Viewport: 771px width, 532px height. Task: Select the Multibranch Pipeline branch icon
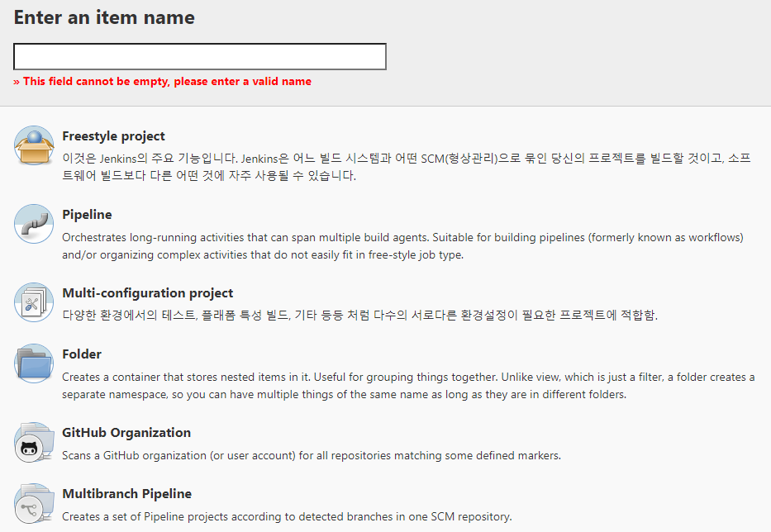[34, 503]
